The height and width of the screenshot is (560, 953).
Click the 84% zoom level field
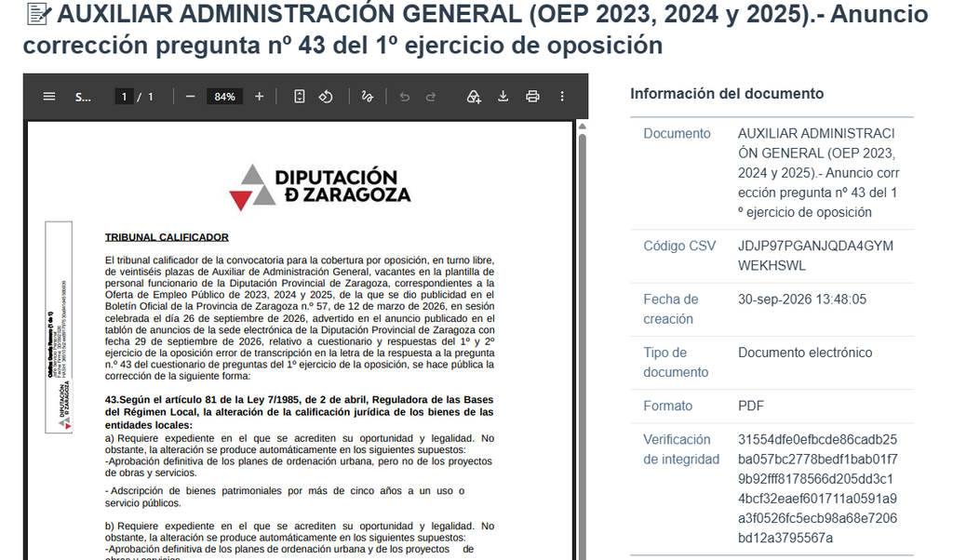(225, 97)
